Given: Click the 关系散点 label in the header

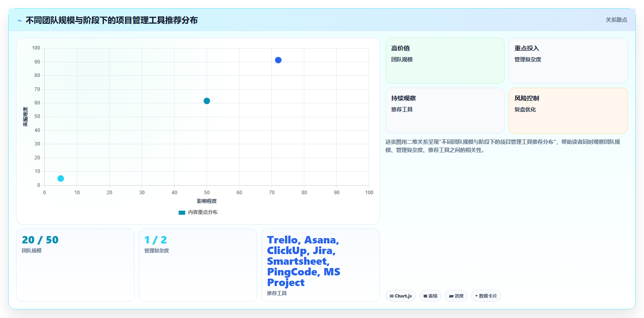Looking at the screenshot, I should coord(617,20).
